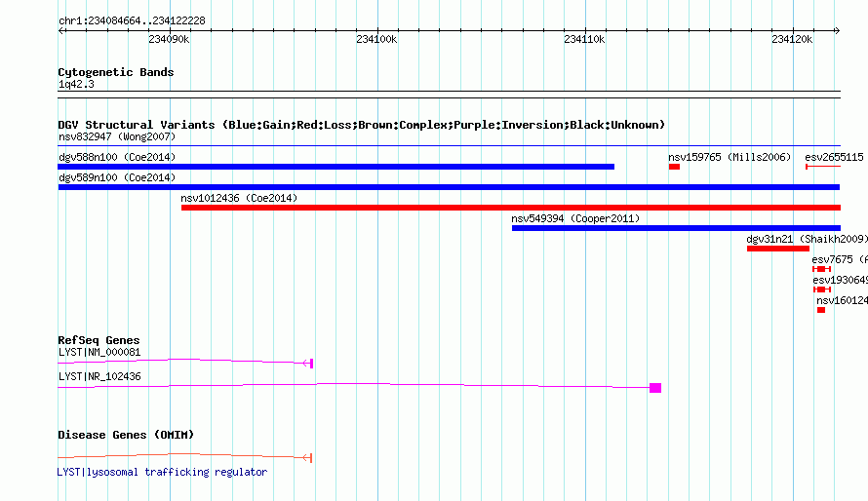868x501 pixels.
Task: Click the nsv832947 (Wong2007) label
Action: [117, 136]
